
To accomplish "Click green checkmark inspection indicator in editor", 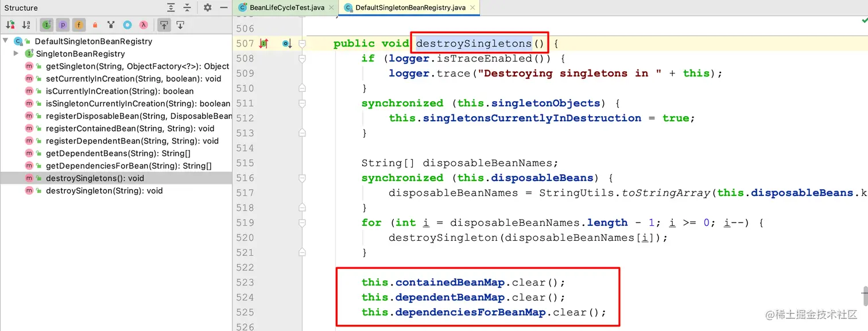I will pos(864,20).
